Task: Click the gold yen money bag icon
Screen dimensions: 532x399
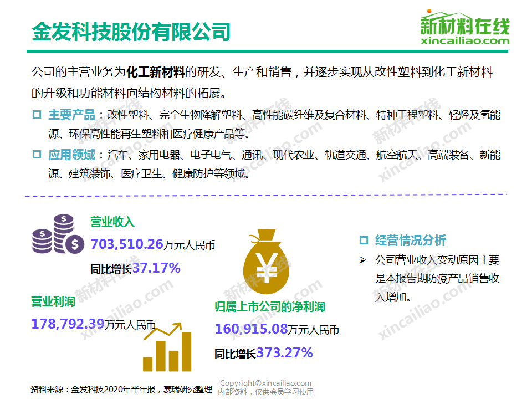Action: tap(267, 262)
